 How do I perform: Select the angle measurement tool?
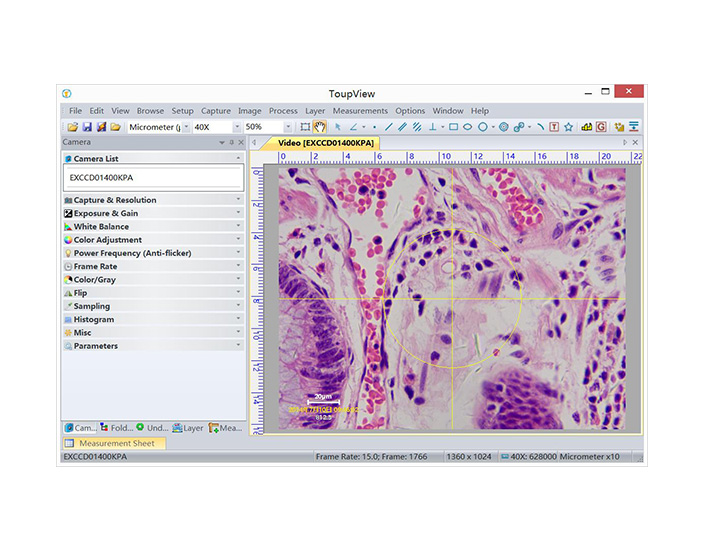(x=353, y=127)
